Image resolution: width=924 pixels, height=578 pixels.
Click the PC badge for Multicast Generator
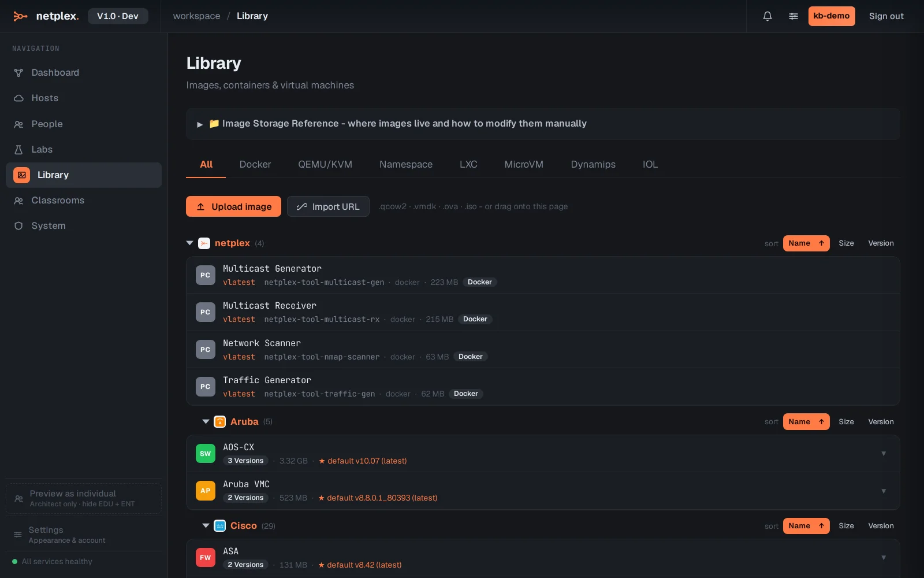206,275
